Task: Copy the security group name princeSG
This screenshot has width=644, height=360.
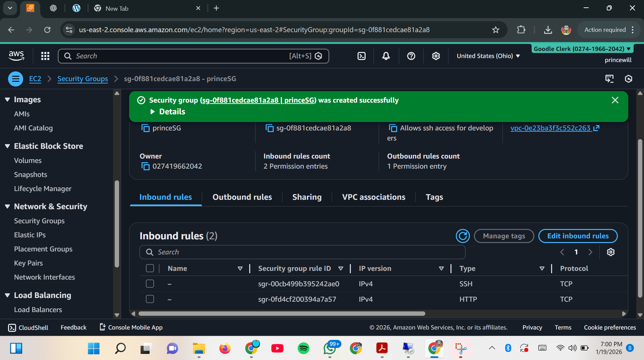Action: coord(145,128)
